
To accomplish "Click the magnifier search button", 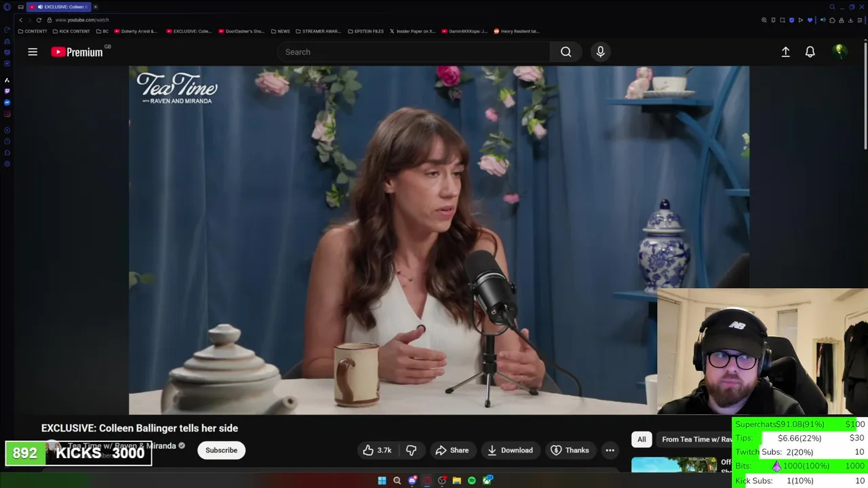I will pyautogui.click(x=566, y=52).
